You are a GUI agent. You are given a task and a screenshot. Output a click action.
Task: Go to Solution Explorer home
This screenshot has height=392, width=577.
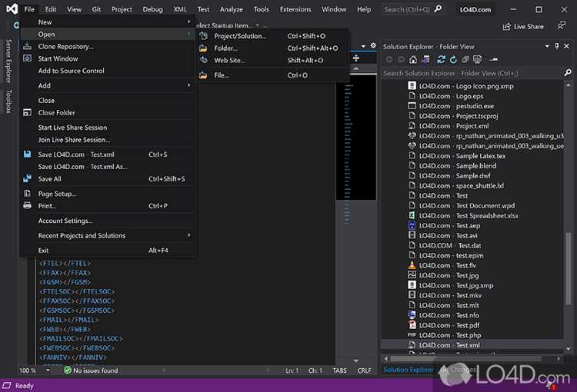(x=413, y=59)
